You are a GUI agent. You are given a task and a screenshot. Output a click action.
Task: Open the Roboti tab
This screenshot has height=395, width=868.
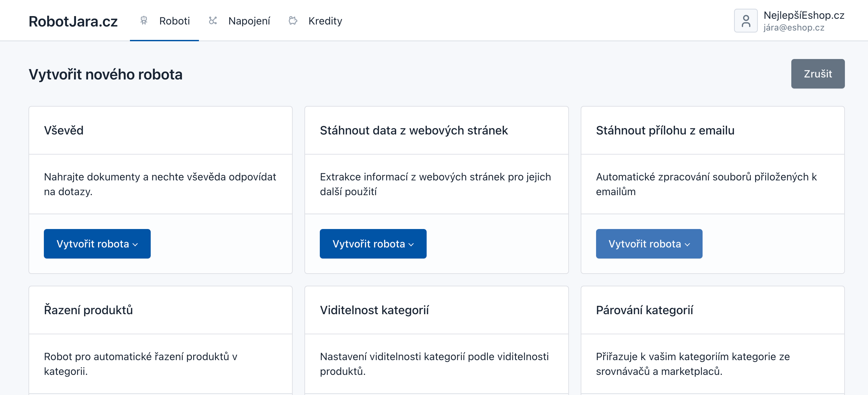[x=174, y=21]
